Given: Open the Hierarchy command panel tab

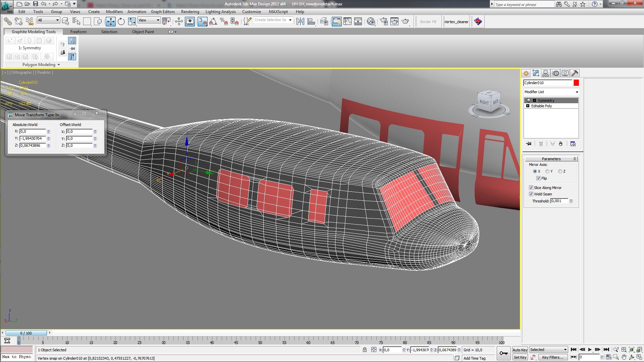Looking at the screenshot, I should (545, 73).
